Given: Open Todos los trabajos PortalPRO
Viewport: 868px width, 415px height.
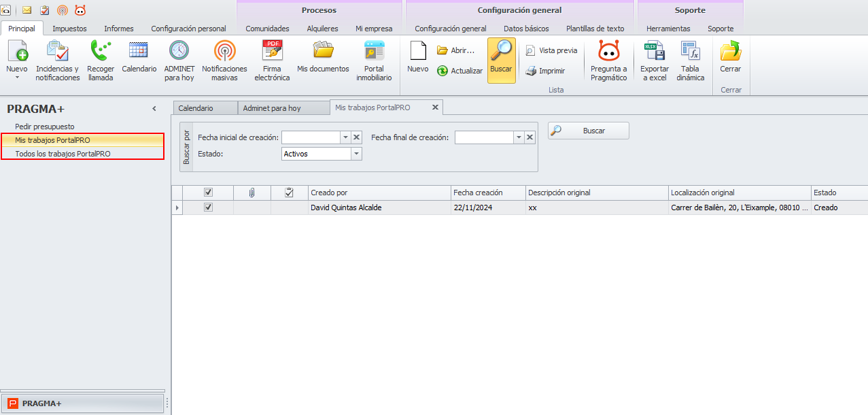Looking at the screenshot, I should [63, 154].
